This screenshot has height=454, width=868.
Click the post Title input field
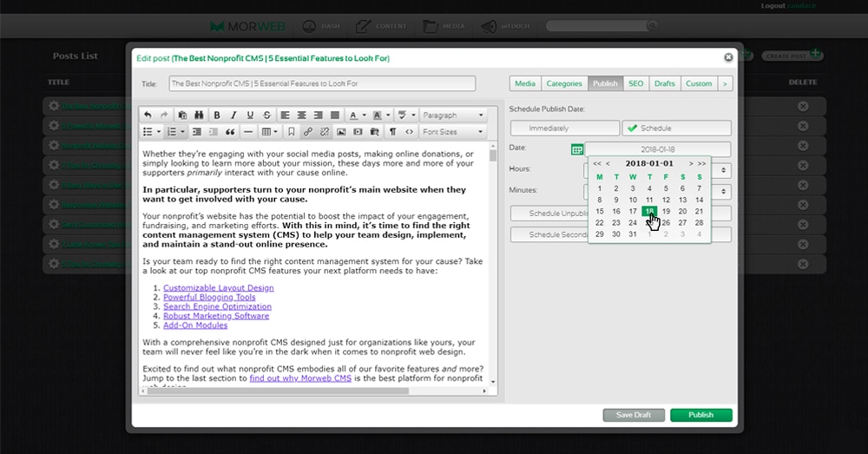tap(322, 83)
